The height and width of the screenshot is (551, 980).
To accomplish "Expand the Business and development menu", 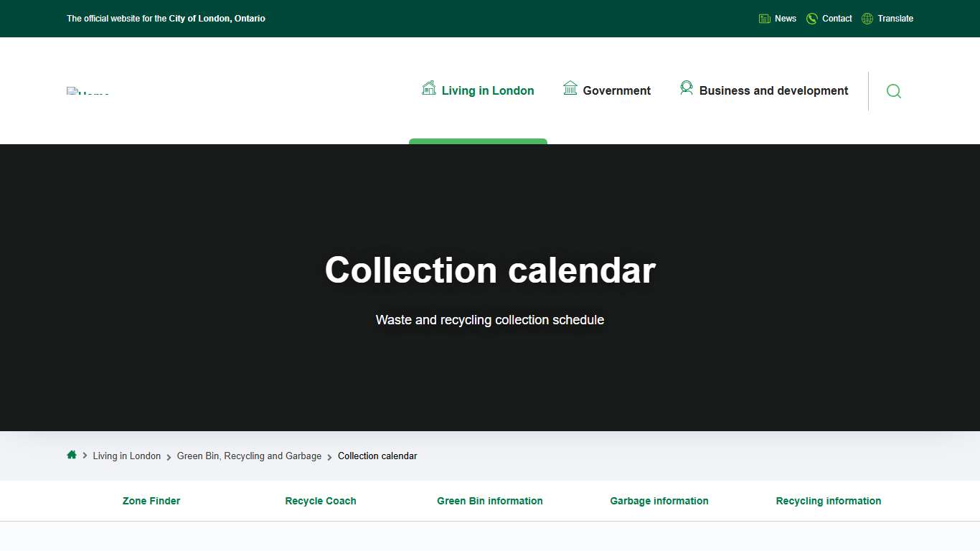I will 773,90.
